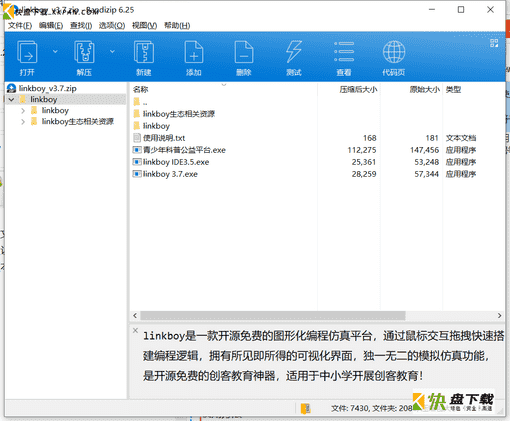Select linkboy IDE3.5.exe file

(176, 162)
